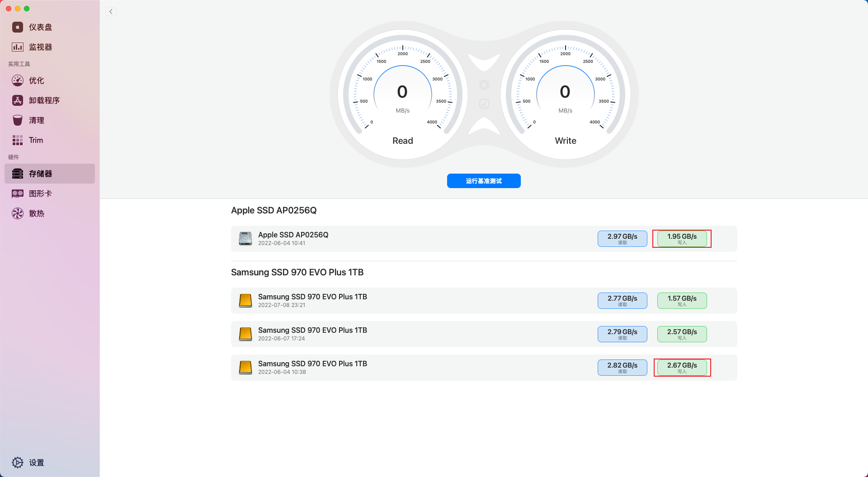Viewport: 868px width, 477px height.
Task: Click the back chevron button
Action: tap(111, 12)
